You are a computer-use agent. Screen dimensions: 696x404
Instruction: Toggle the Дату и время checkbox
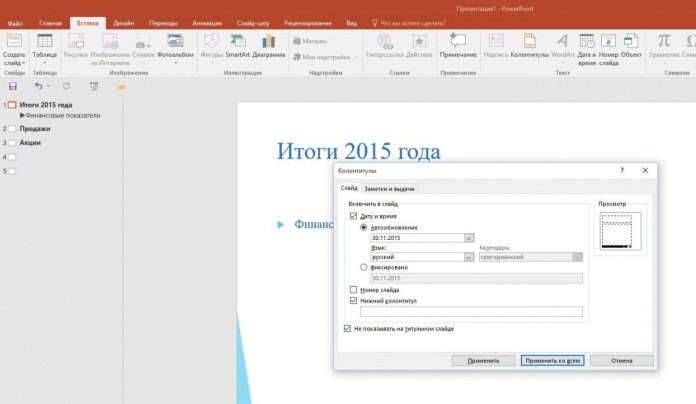click(353, 217)
